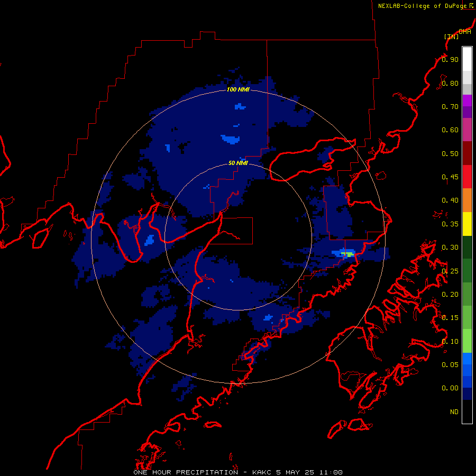Click the 0.05 legend value
Viewport: 476px width, 476px height.
point(450,365)
